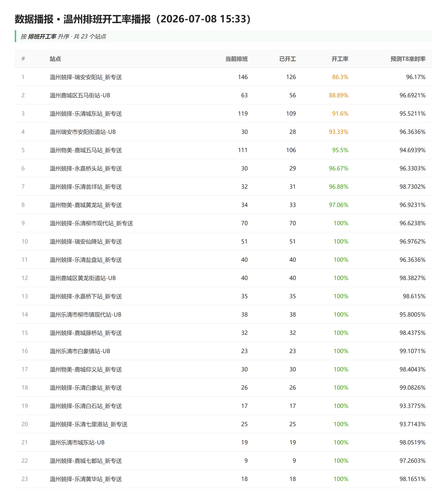447x500 pixels.
Task: Select the 86.3% rate in row 1
Action: 340,77
